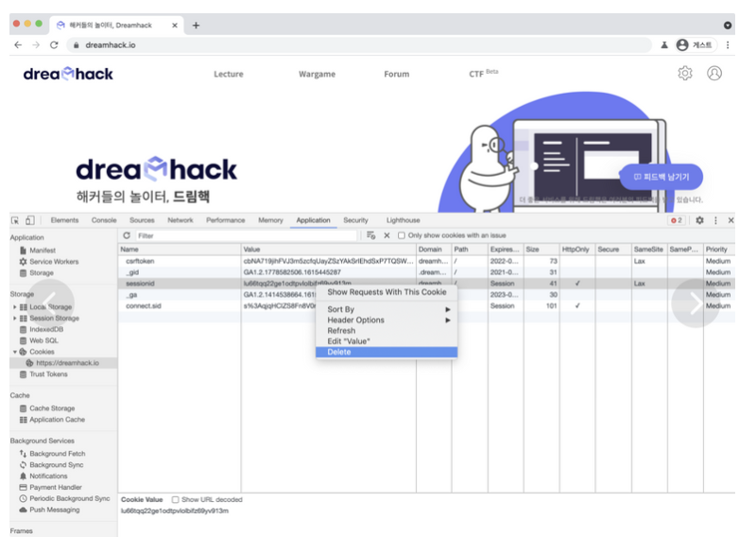The height and width of the screenshot is (554, 756).
Task: Click the guest profile avatar button
Action: point(695,44)
